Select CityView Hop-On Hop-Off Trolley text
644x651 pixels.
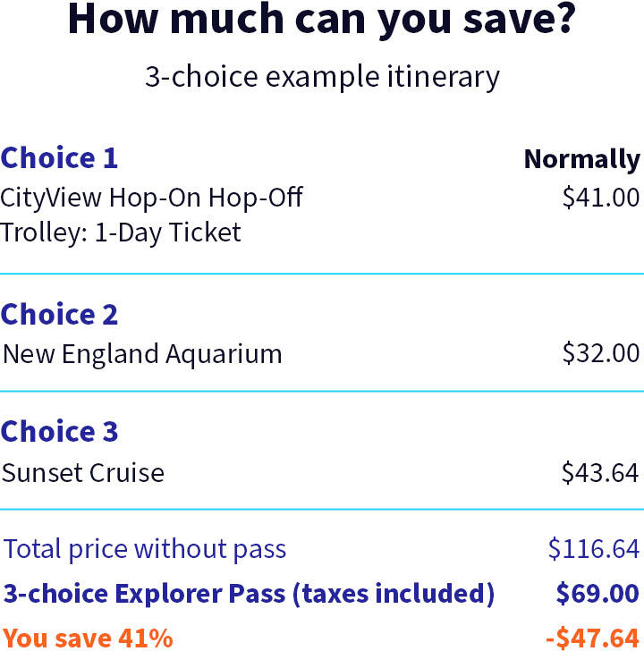tap(151, 215)
